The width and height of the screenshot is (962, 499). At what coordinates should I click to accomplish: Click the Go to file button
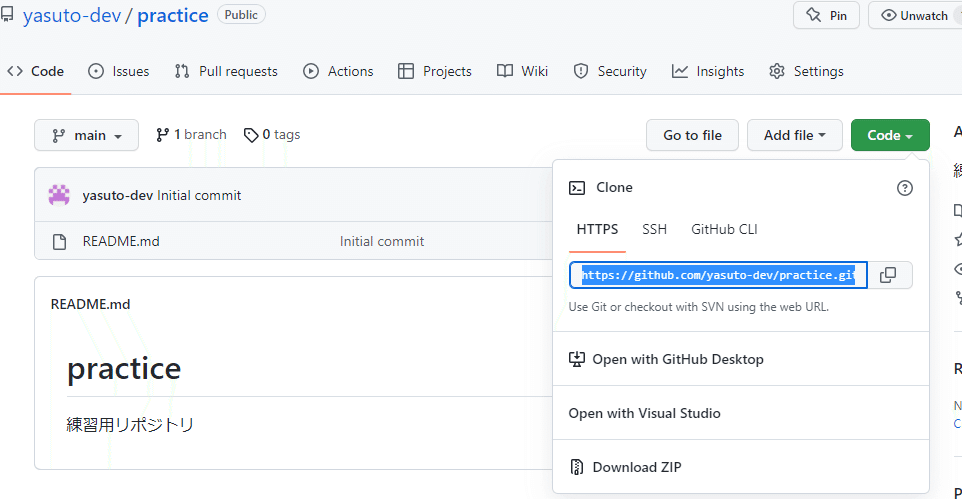click(x=692, y=135)
